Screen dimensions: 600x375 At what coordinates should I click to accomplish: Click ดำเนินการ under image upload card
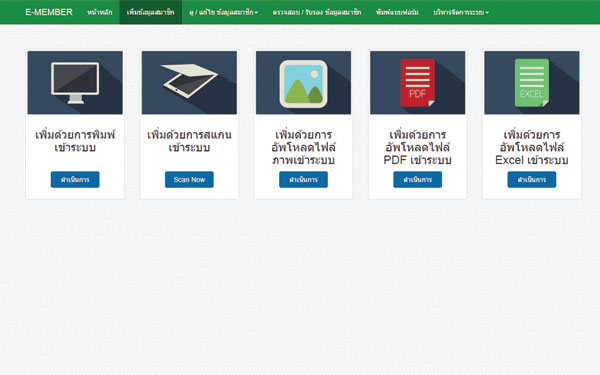[x=303, y=179]
